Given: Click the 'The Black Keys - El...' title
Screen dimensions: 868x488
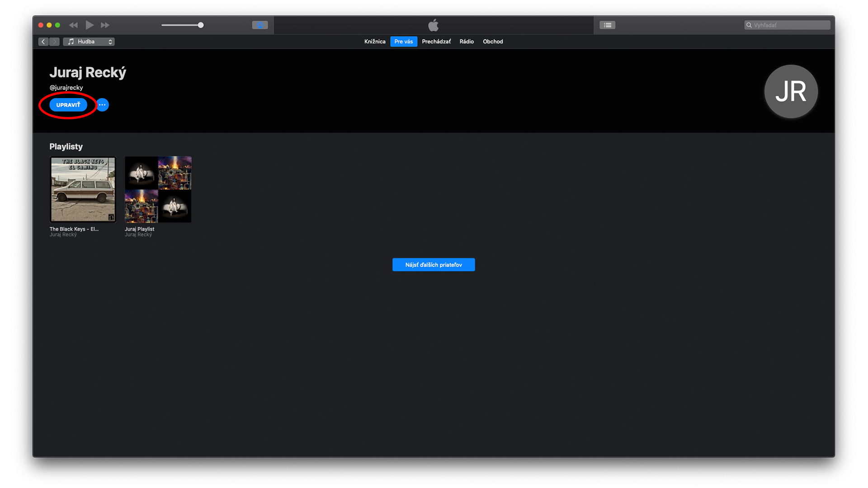Looking at the screenshot, I should (x=74, y=229).
